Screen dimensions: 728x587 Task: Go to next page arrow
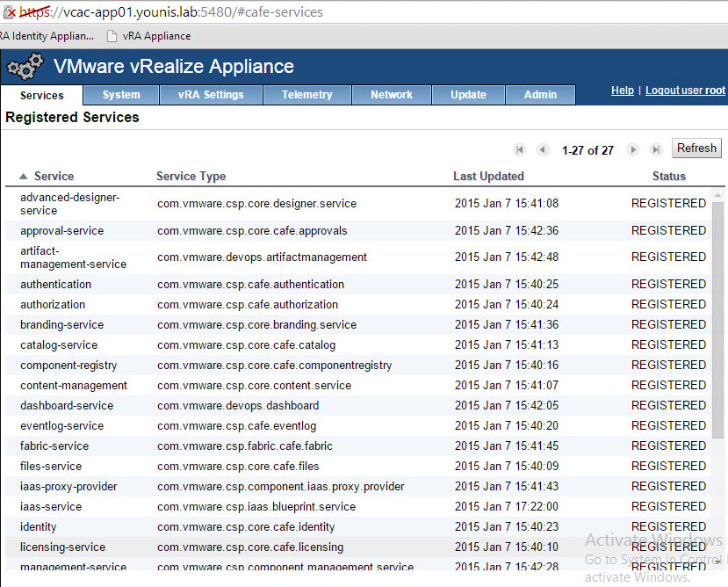coord(632,150)
